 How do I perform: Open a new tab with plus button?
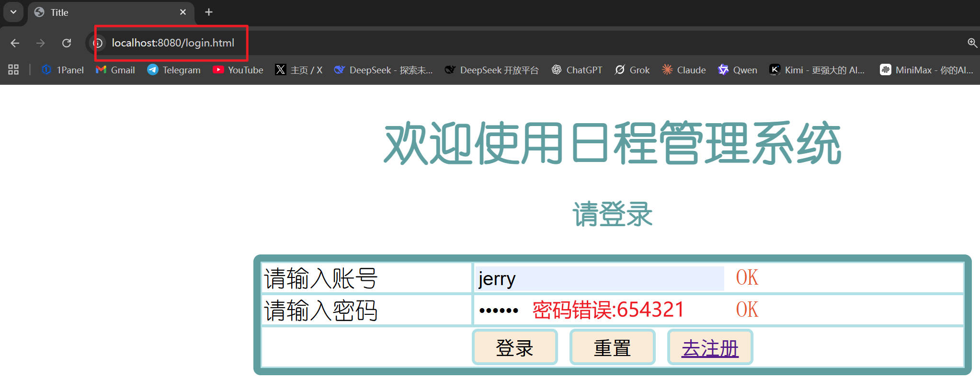pyautogui.click(x=209, y=12)
